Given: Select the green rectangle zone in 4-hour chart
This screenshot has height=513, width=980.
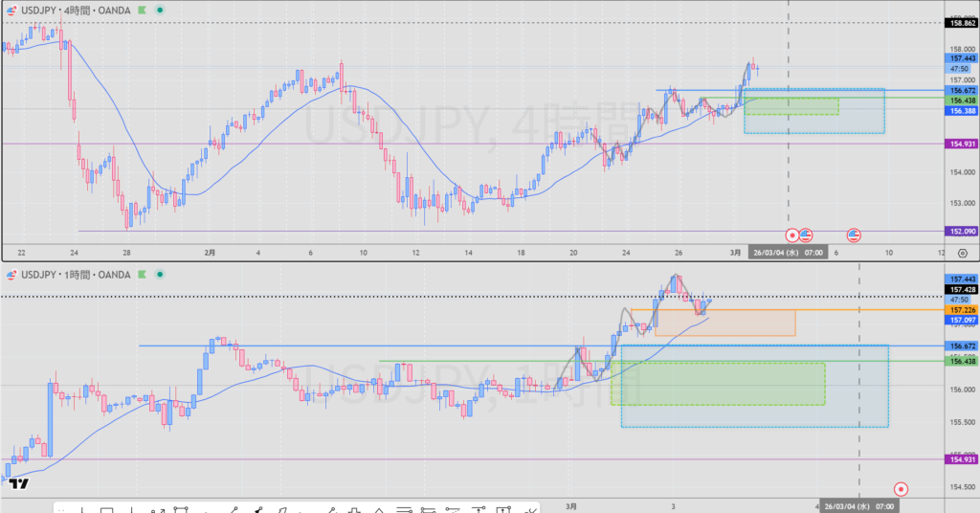Looking at the screenshot, I should click(790, 106).
